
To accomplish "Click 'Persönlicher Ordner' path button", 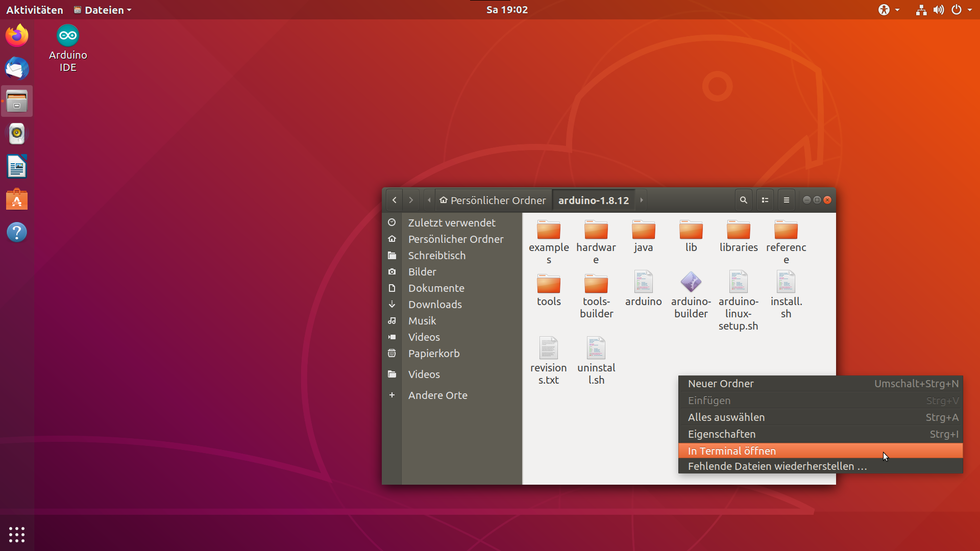I will point(493,200).
